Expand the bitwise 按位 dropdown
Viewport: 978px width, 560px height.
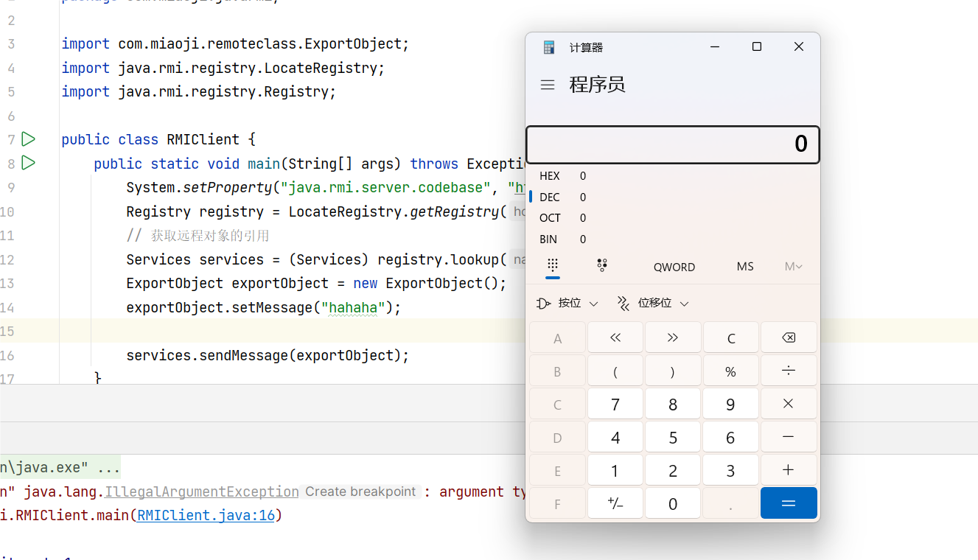567,304
